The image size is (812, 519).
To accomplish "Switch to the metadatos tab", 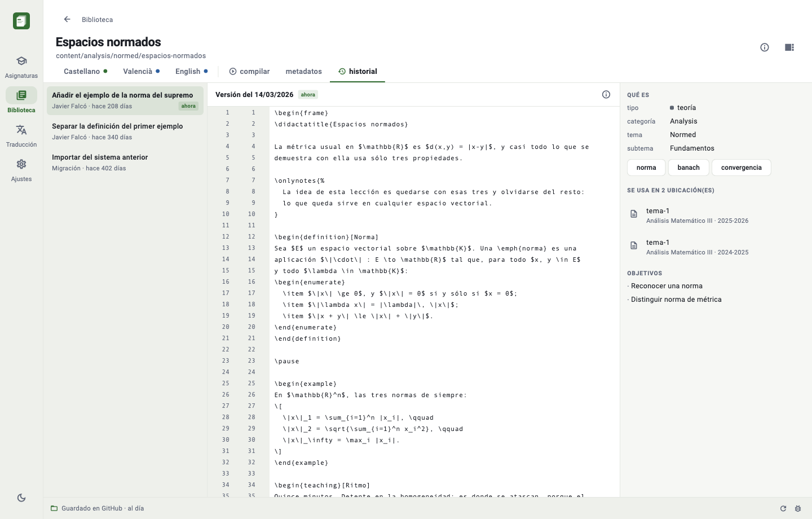I will point(304,72).
